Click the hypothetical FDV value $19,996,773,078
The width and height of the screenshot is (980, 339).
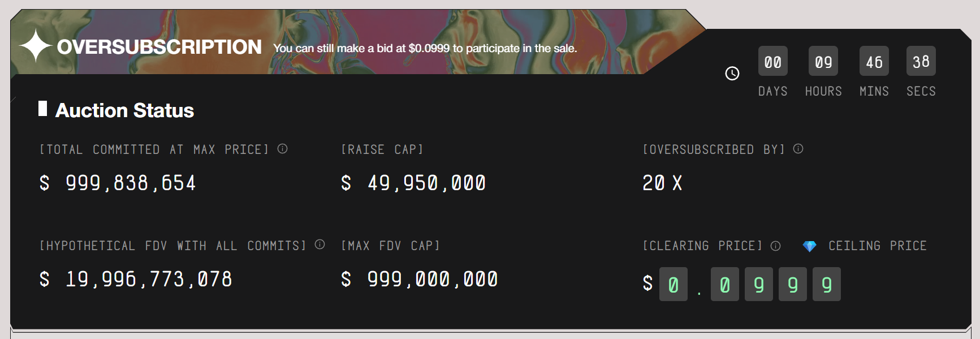(x=136, y=280)
